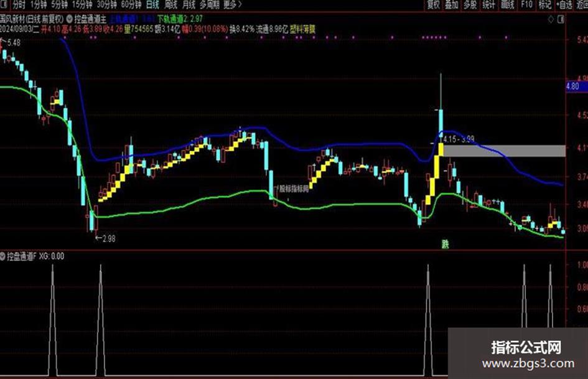This screenshot has width=588, height=379.
Task: Click the 幅0.39(10.08%) change value
Action: click(205, 29)
